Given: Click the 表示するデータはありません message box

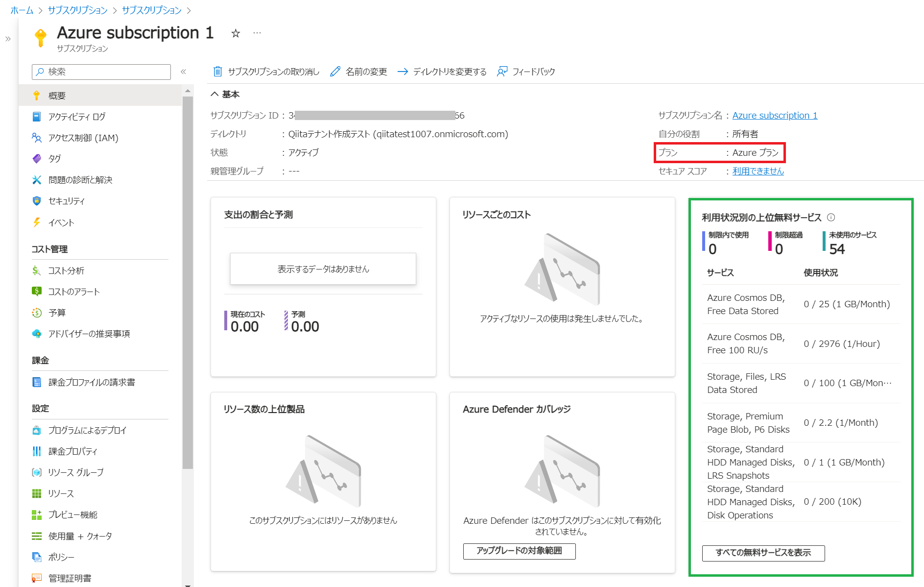Looking at the screenshot, I should 323,269.
